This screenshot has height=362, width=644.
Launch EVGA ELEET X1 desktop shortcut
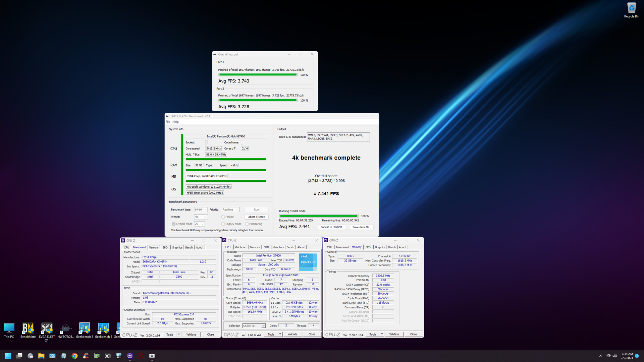click(47, 332)
